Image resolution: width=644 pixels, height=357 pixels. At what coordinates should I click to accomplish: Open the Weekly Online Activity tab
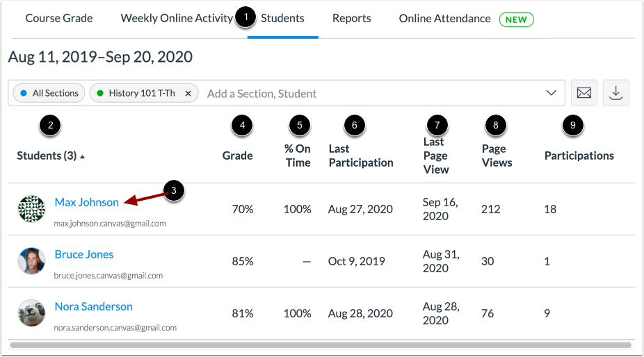pyautogui.click(x=177, y=19)
